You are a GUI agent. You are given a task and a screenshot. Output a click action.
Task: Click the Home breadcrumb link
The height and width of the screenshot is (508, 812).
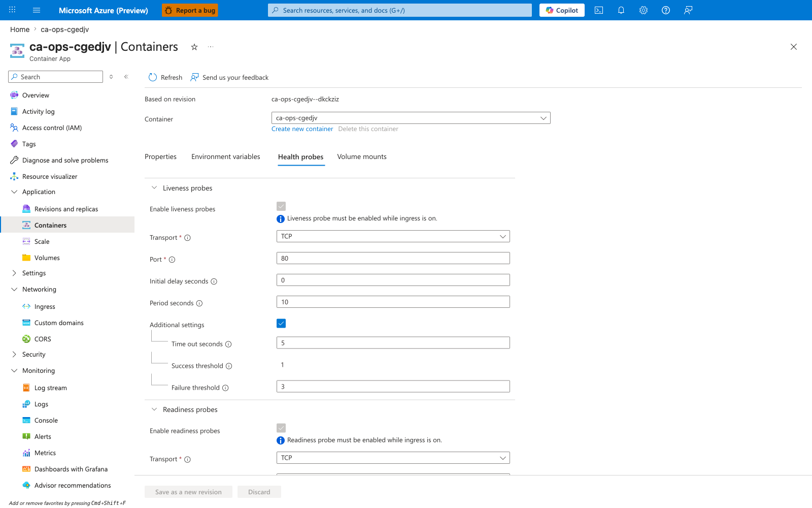point(20,29)
